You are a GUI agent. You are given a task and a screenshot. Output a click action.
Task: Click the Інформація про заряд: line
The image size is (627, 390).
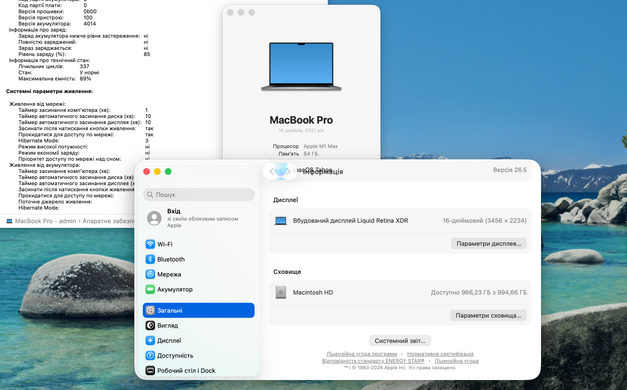(38, 30)
